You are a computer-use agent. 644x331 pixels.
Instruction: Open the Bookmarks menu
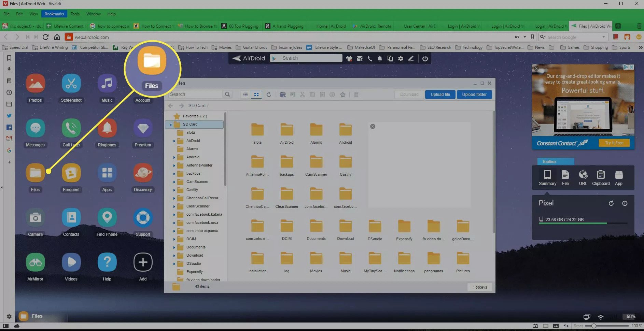pos(54,14)
